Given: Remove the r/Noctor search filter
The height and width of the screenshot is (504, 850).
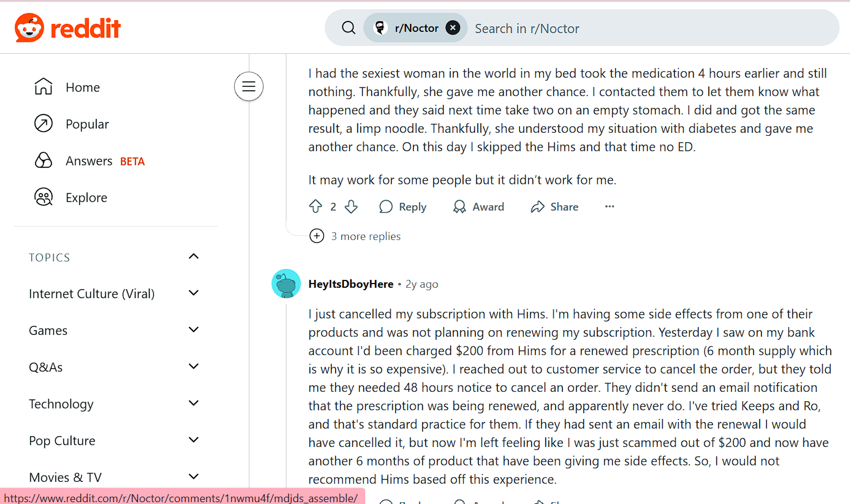Looking at the screenshot, I should coord(452,28).
